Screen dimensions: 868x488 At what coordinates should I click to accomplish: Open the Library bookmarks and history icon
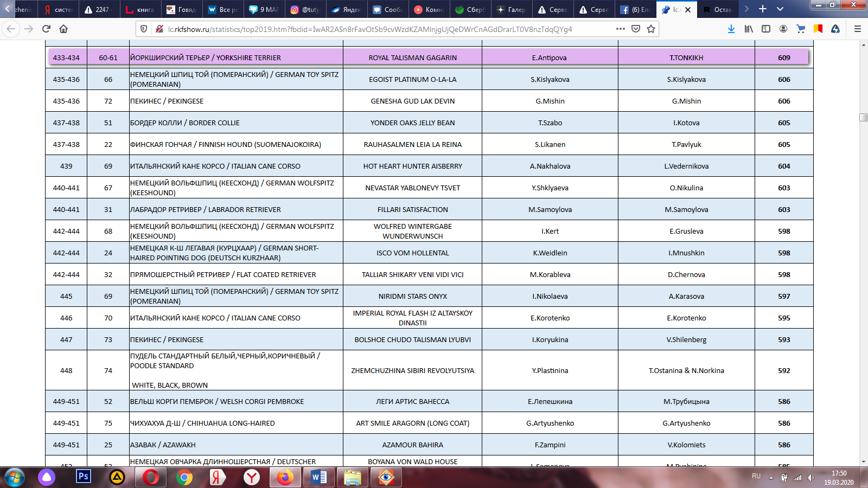click(x=749, y=29)
